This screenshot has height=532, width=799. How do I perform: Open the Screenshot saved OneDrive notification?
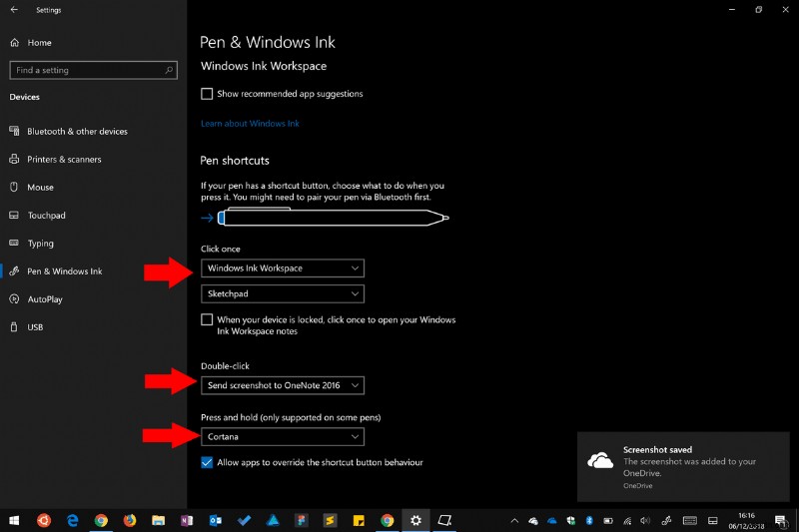point(683,466)
